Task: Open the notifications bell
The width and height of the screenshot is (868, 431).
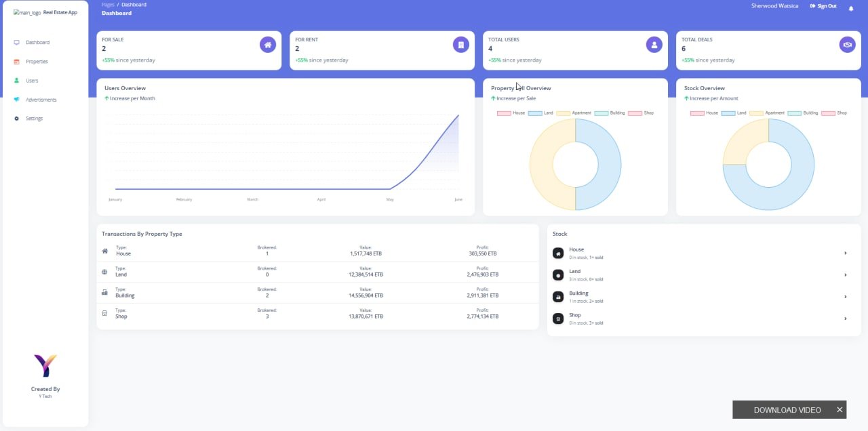Action: (851, 8)
